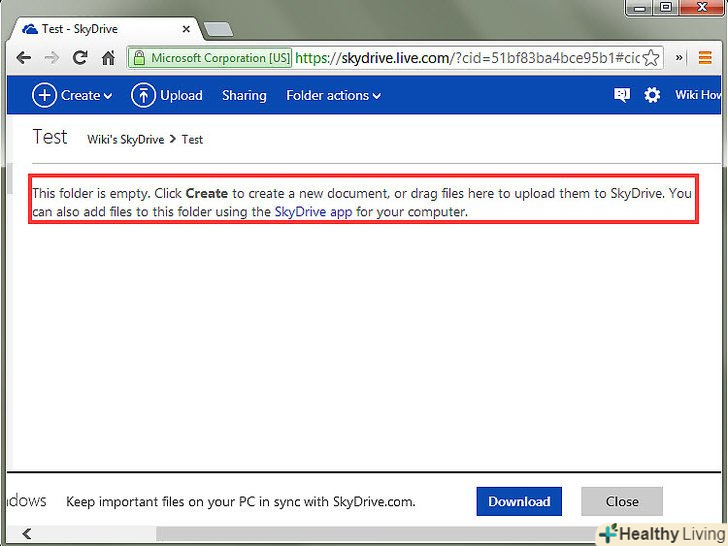Open the Chrome menu hamburger icon

pos(705,58)
